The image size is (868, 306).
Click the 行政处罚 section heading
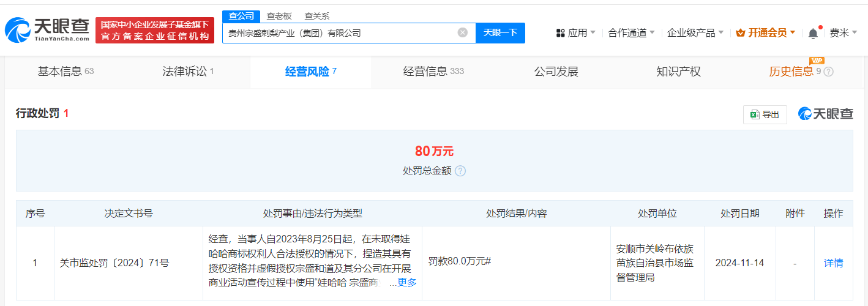[x=37, y=113]
